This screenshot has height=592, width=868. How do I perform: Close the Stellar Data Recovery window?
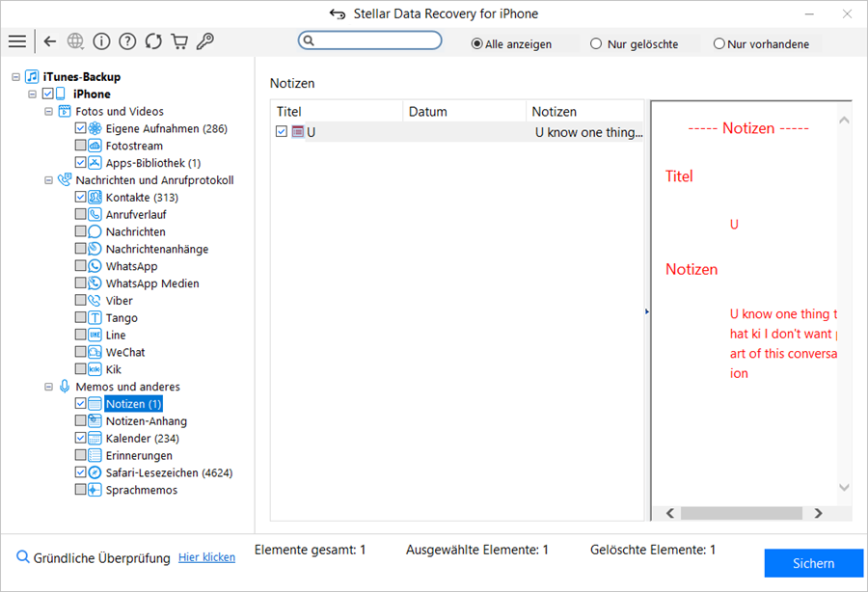pos(847,13)
